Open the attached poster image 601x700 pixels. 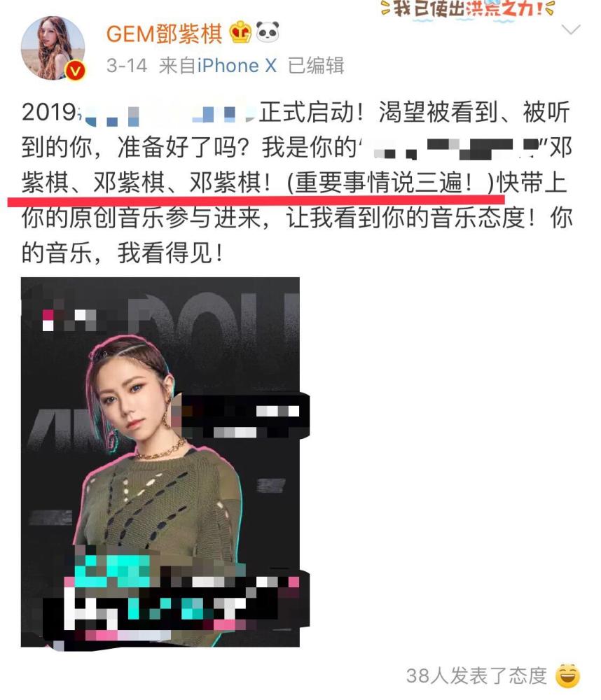coord(160,462)
